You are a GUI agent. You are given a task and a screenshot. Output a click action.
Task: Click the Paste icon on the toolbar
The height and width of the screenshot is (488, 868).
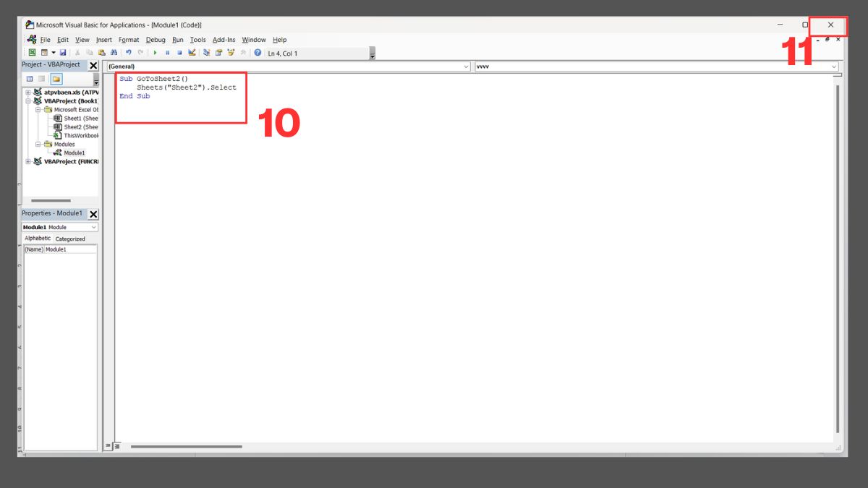(101, 52)
